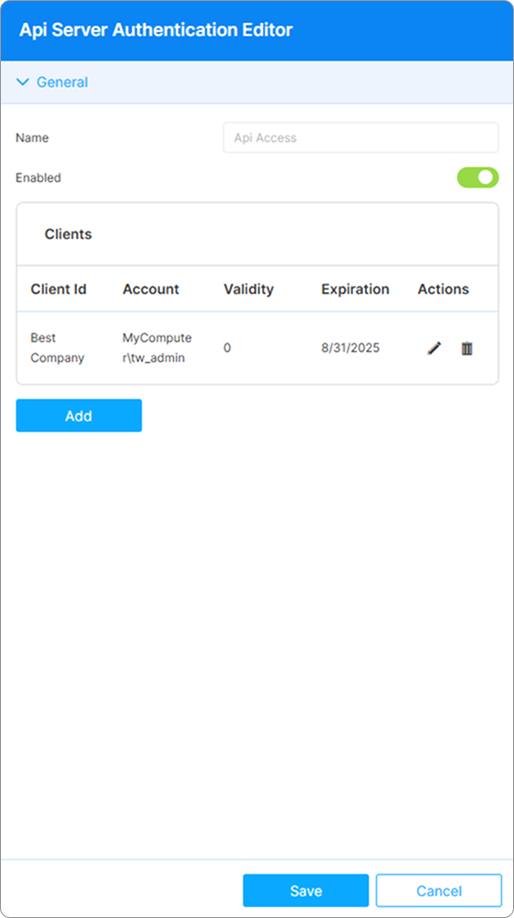Click the Clients table title
The image size is (514, 918).
[x=68, y=234]
